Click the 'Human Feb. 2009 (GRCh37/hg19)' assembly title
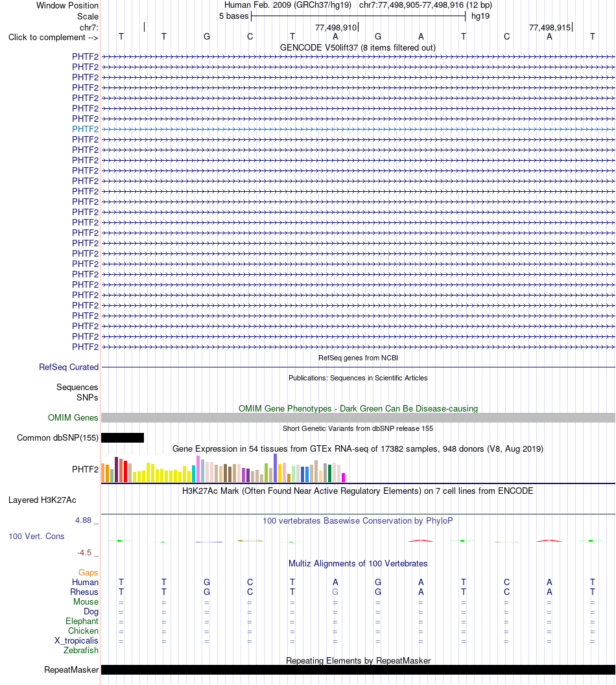616x685 pixels. [x=288, y=5]
